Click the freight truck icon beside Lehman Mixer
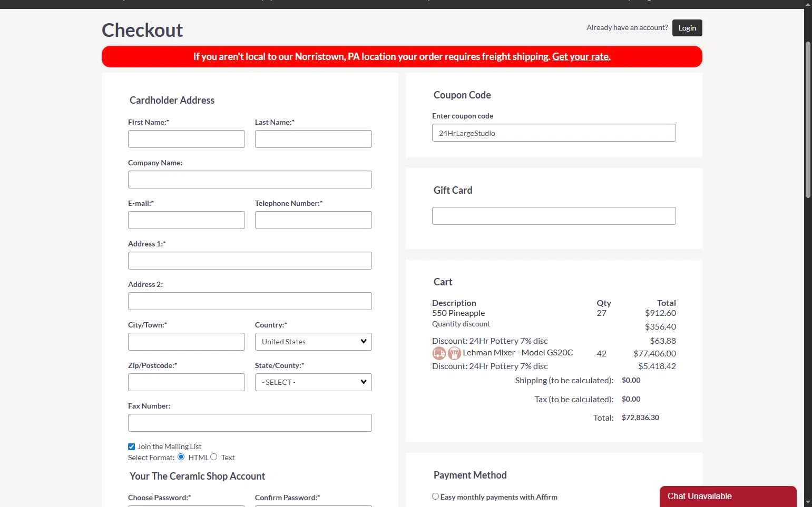This screenshot has width=812, height=507. click(x=439, y=353)
